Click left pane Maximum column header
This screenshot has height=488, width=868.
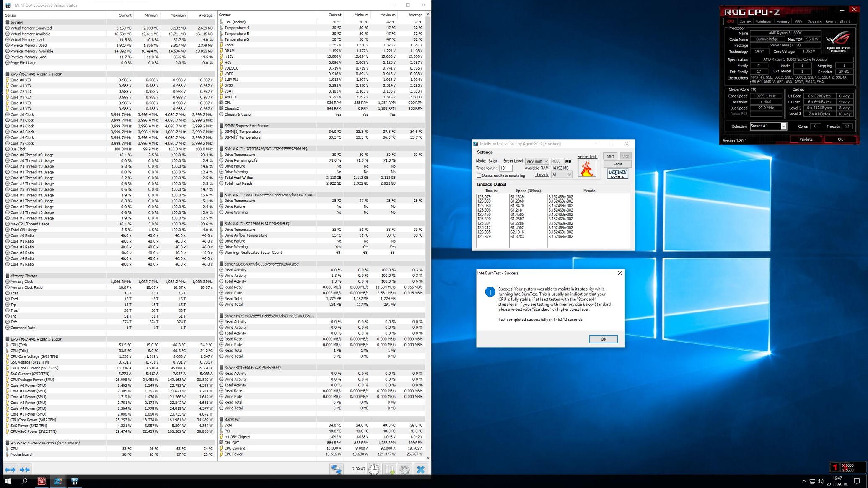pyautogui.click(x=174, y=15)
